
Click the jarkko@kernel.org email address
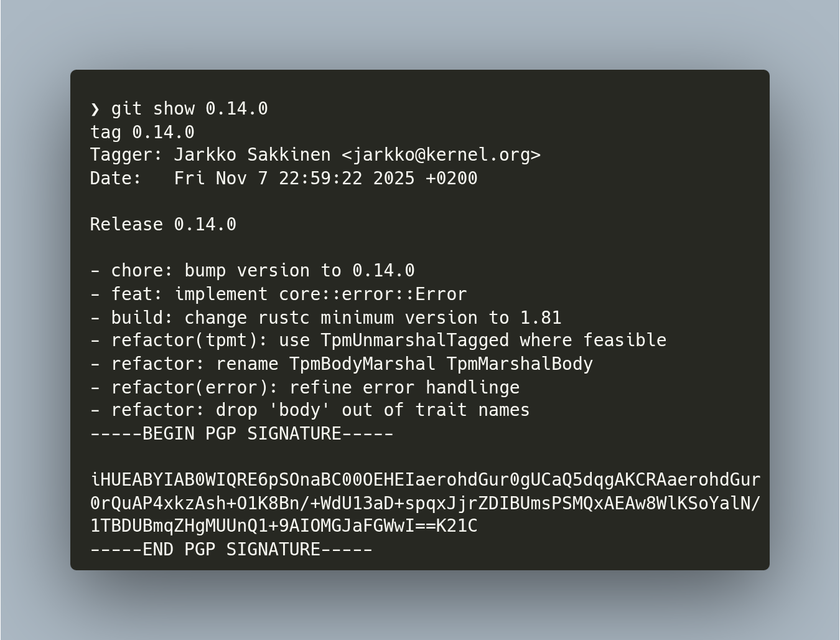click(441, 155)
